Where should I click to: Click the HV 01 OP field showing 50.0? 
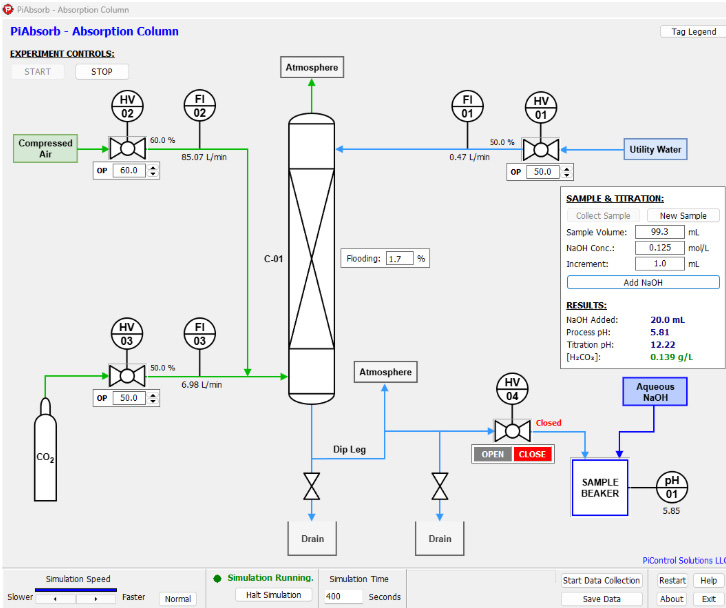click(544, 172)
